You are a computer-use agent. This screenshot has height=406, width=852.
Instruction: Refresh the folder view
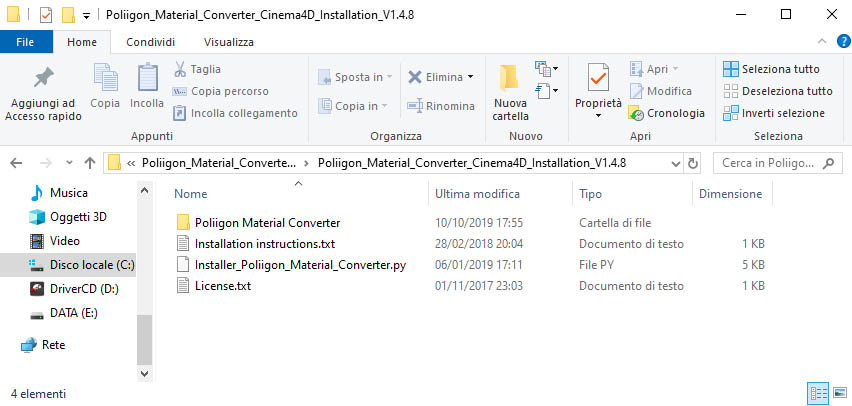tap(692, 163)
